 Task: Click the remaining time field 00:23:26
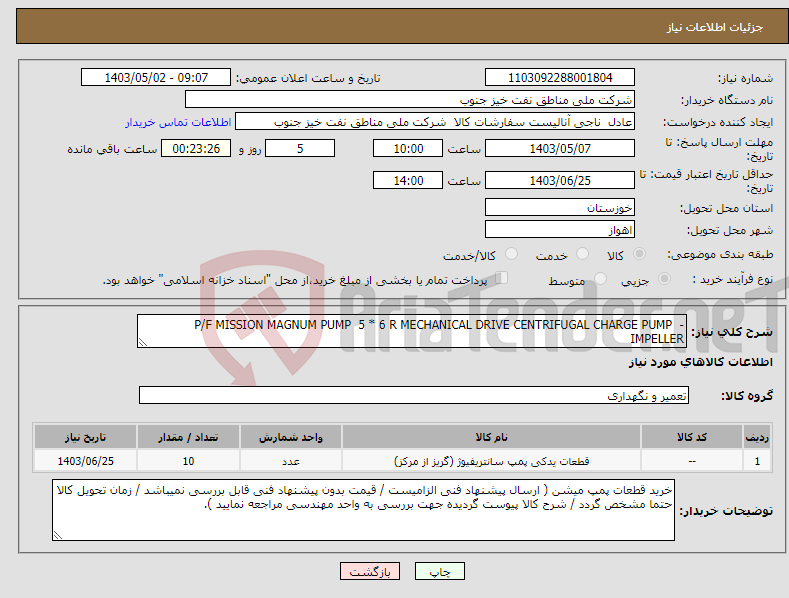point(196,148)
